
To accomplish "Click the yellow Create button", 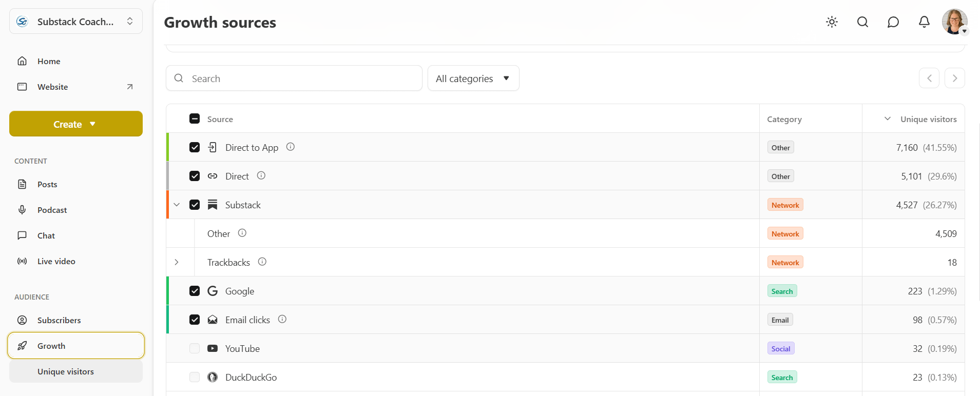I will (x=76, y=124).
